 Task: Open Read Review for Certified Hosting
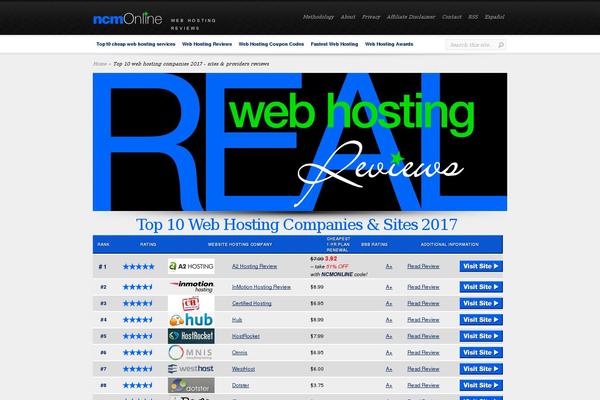coord(423,303)
